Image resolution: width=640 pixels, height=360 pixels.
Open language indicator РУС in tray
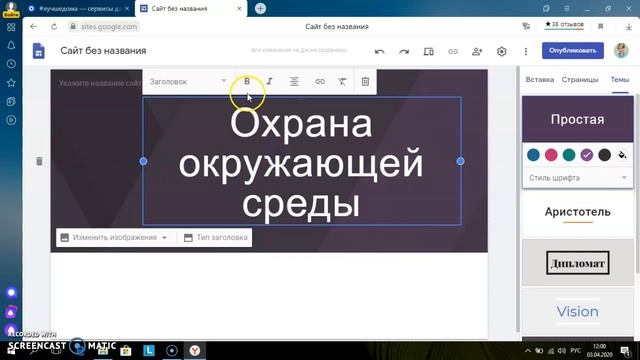(x=576, y=351)
